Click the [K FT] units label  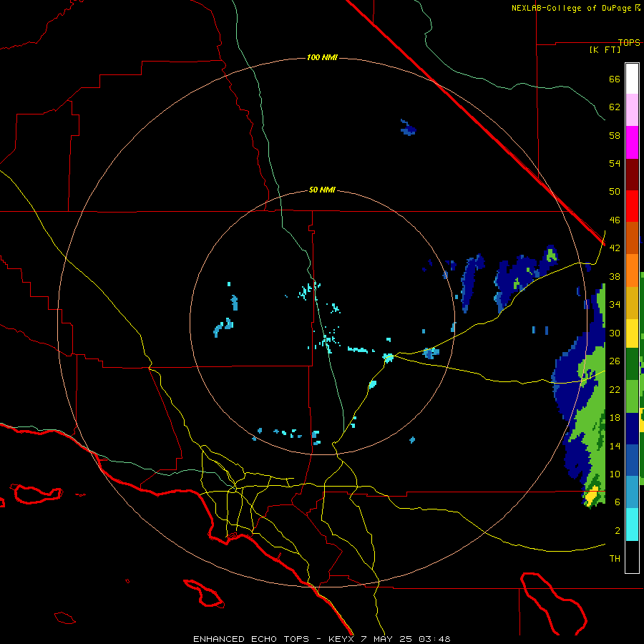pyautogui.click(x=605, y=49)
